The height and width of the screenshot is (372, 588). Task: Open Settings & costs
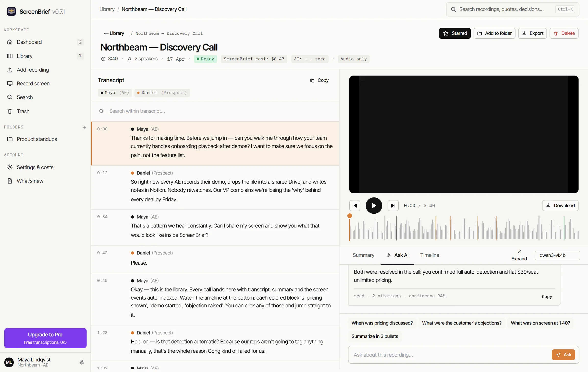tap(45, 167)
